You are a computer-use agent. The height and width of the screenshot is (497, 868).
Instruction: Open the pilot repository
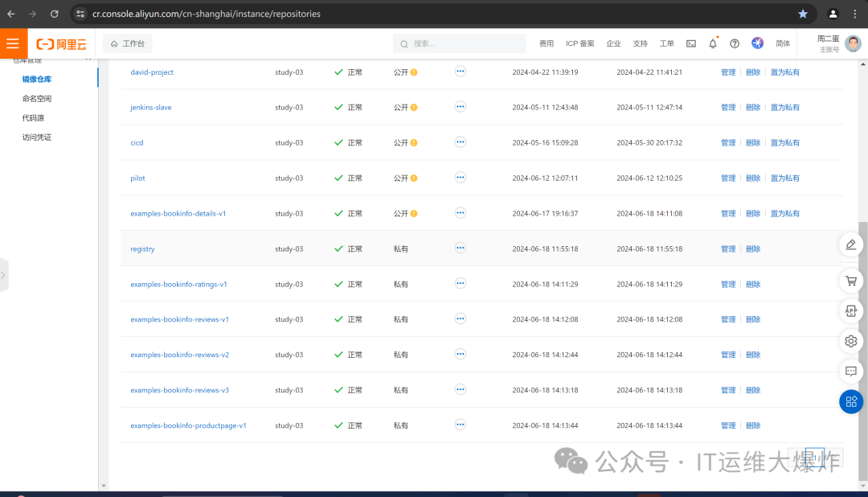coord(137,179)
